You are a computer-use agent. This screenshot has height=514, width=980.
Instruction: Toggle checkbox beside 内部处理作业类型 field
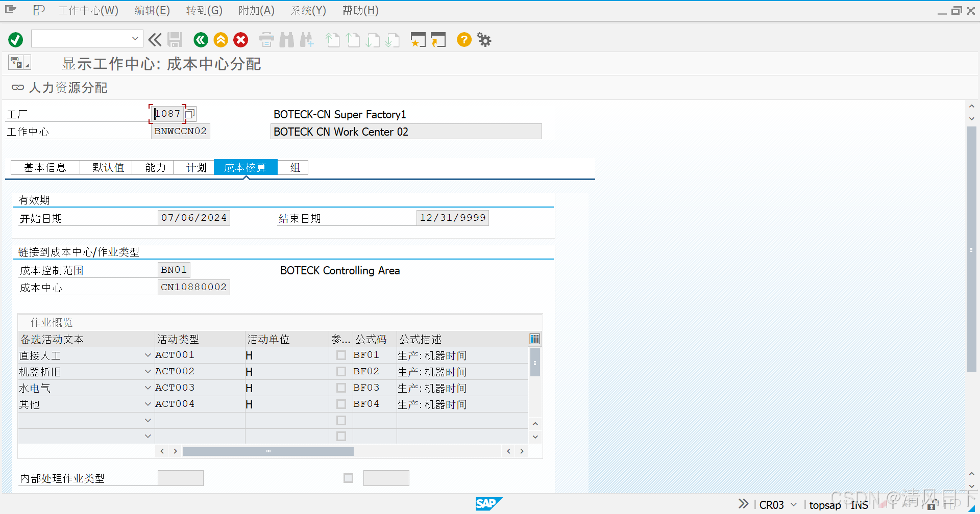(x=348, y=478)
